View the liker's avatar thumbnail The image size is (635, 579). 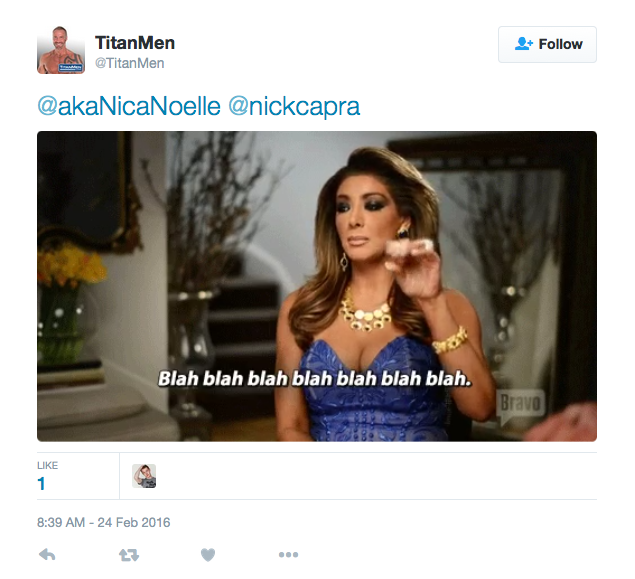144,476
